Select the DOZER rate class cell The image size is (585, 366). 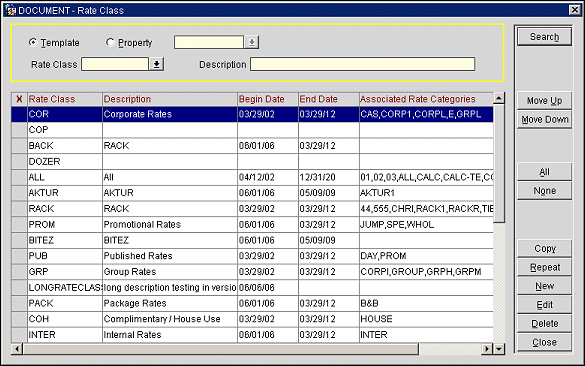[x=65, y=162]
